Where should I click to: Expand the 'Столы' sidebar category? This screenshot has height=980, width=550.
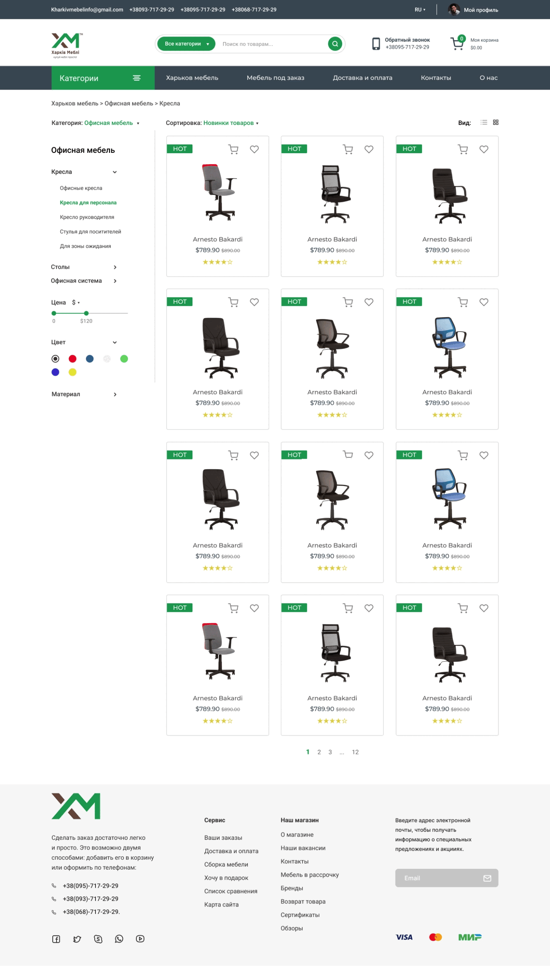[x=84, y=267]
